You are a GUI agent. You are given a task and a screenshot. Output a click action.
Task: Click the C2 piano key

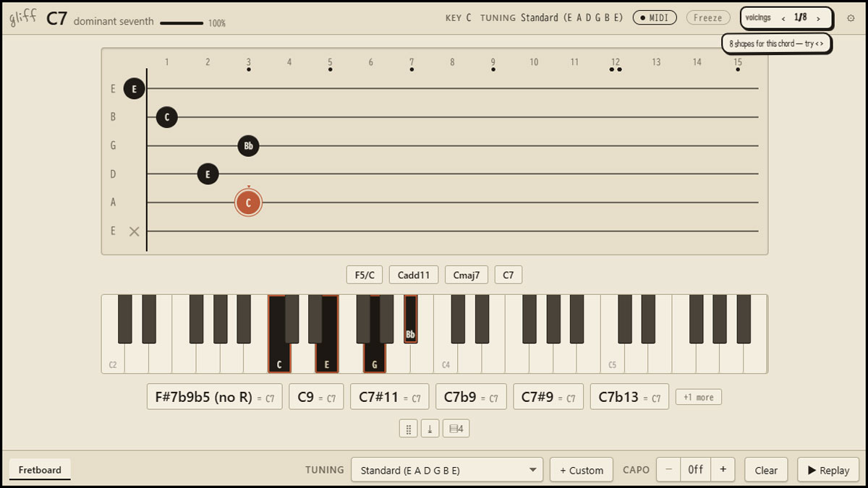click(x=113, y=354)
